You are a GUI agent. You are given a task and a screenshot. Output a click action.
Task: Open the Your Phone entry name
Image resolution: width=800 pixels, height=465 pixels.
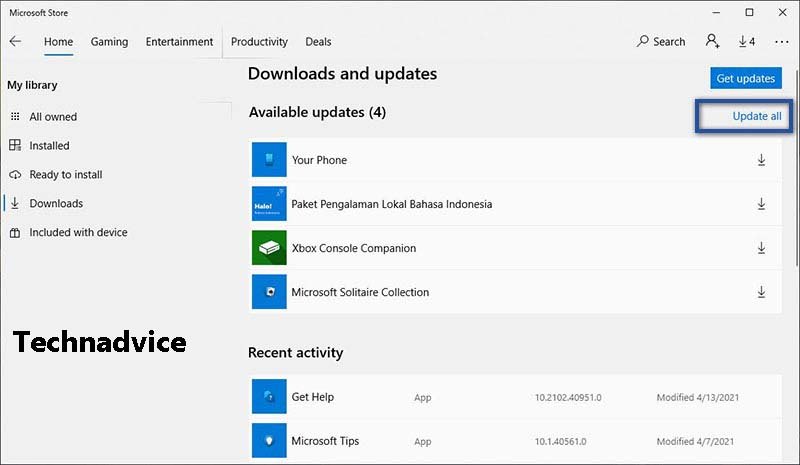pos(319,160)
